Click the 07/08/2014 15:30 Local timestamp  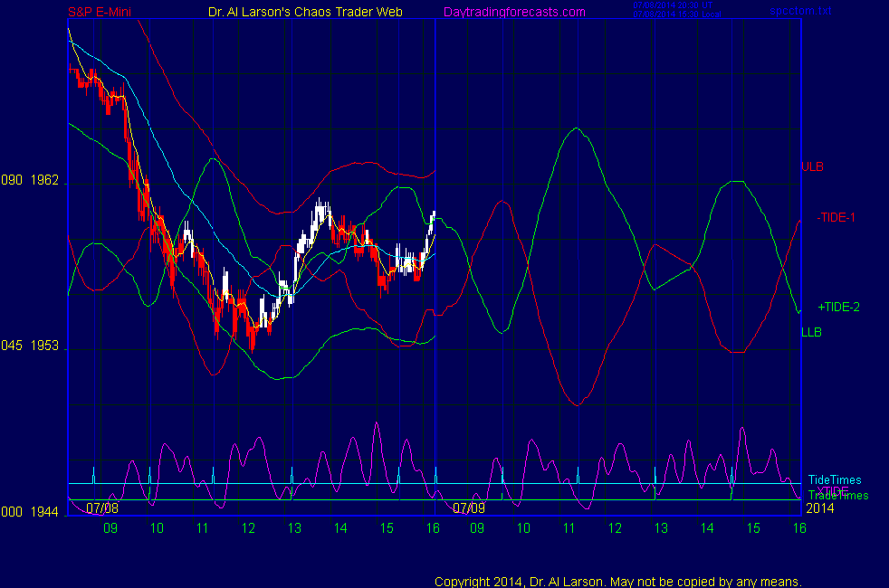click(x=677, y=14)
